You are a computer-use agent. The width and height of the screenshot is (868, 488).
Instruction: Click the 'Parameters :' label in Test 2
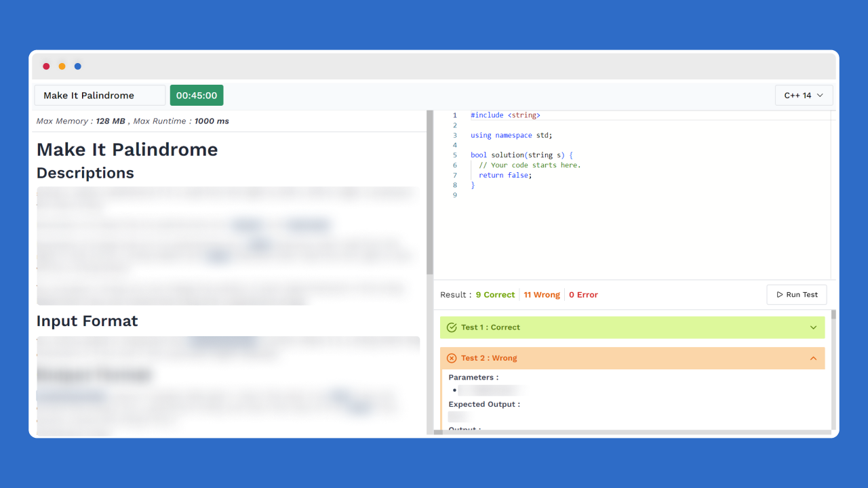pos(473,378)
